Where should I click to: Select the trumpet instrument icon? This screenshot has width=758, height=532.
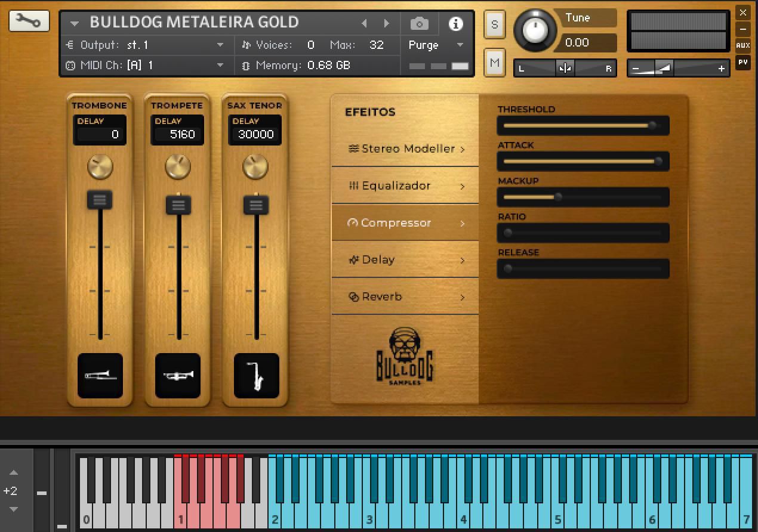178,376
